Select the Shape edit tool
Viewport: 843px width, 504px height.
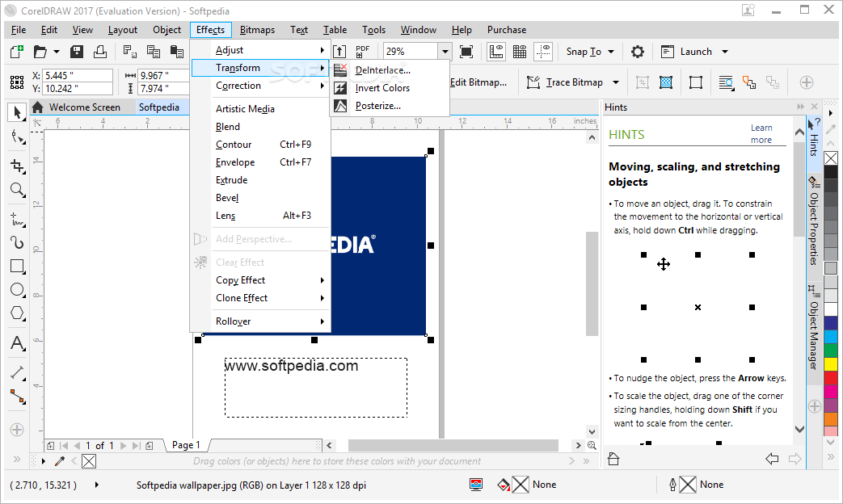(17, 137)
